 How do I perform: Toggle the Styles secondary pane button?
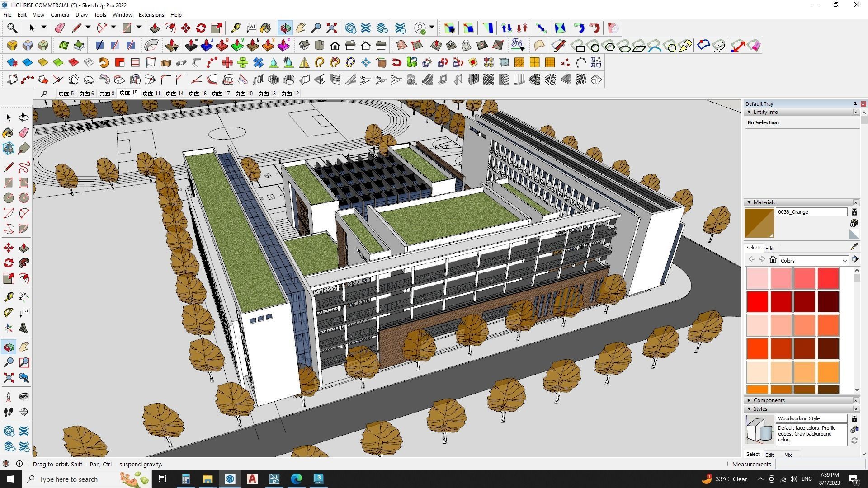point(854,418)
